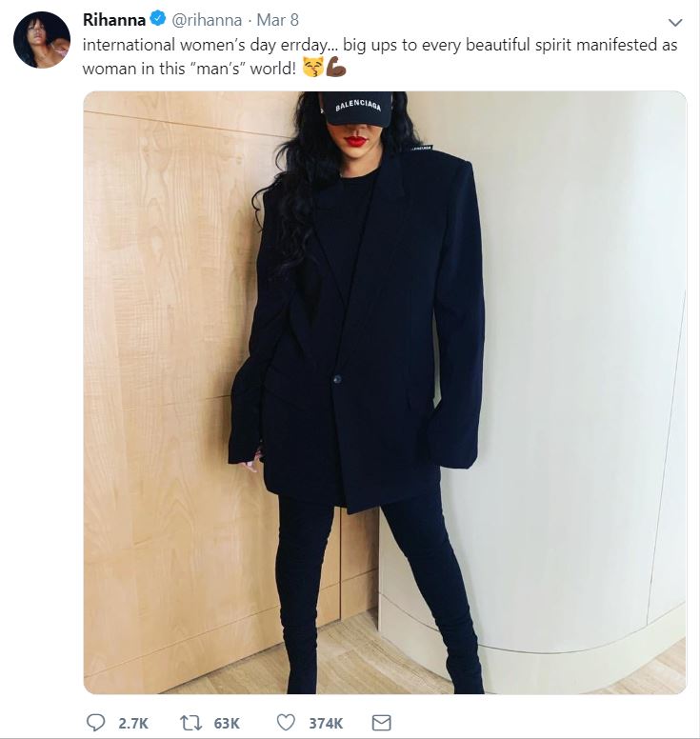Click the flexed bicep emoji

tap(336, 67)
